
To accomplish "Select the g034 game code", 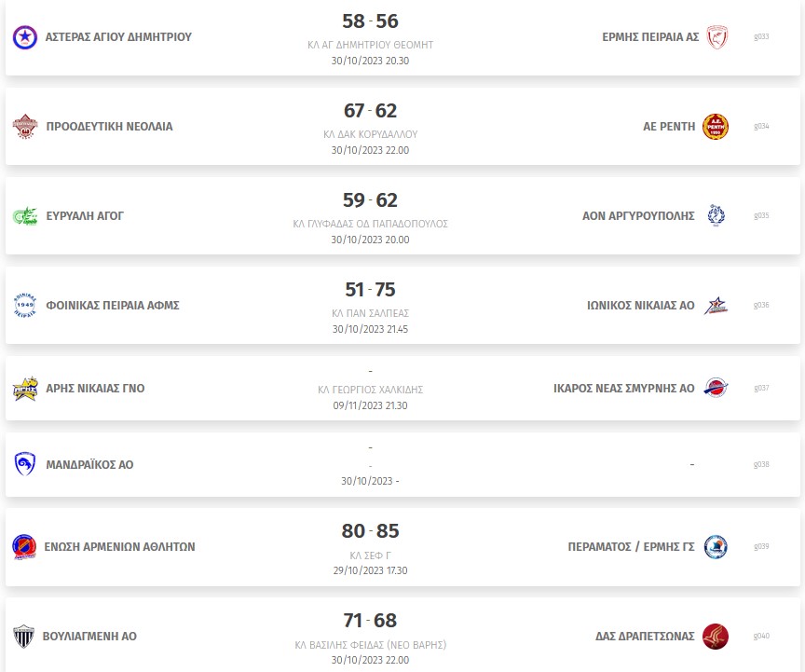I will pyautogui.click(x=761, y=127).
